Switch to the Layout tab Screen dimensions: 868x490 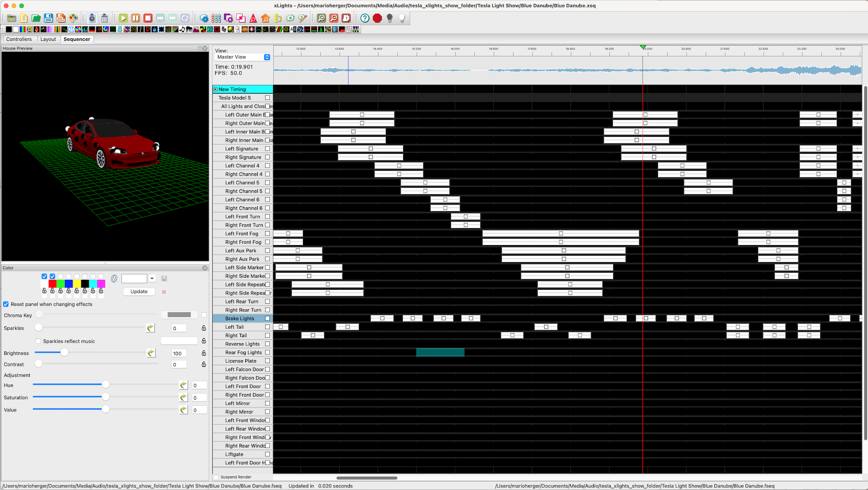[x=48, y=39]
